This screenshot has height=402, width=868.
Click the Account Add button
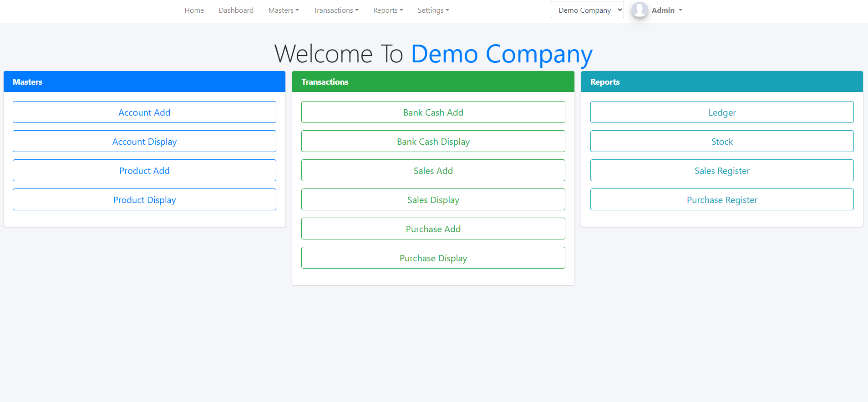point(144,112)
